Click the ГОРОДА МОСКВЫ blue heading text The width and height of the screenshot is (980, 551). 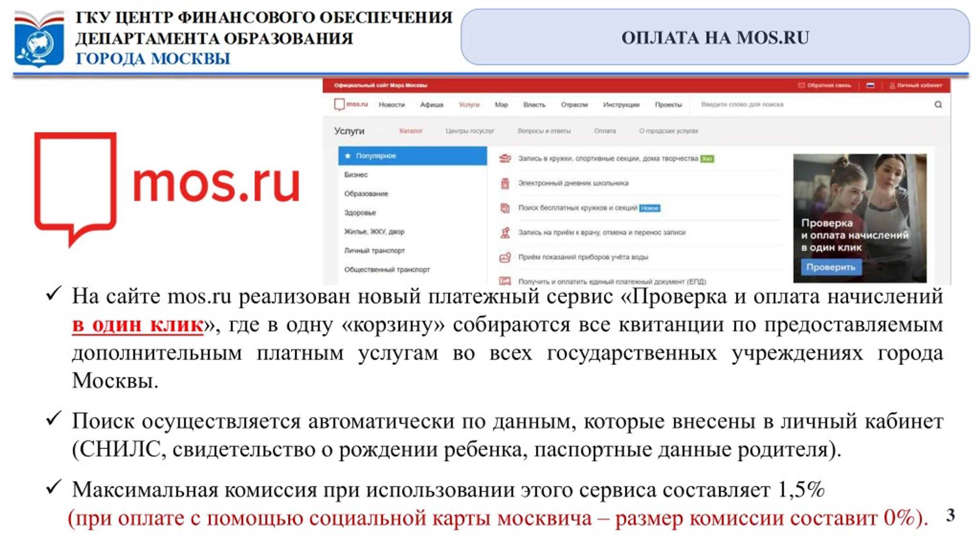click(x=153, y=59)
